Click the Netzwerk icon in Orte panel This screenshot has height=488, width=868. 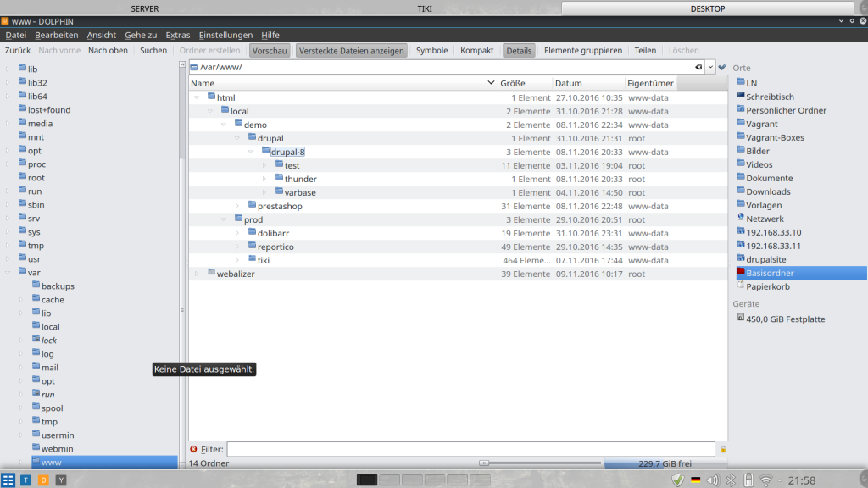click(741, 219)
